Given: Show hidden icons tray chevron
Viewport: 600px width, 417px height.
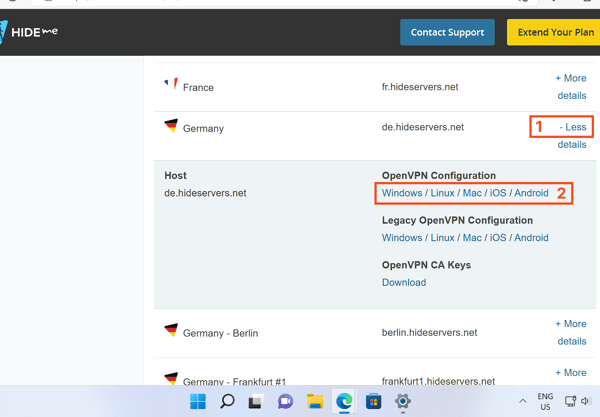Looking at the screenshot, I should [x=522, y=401].
